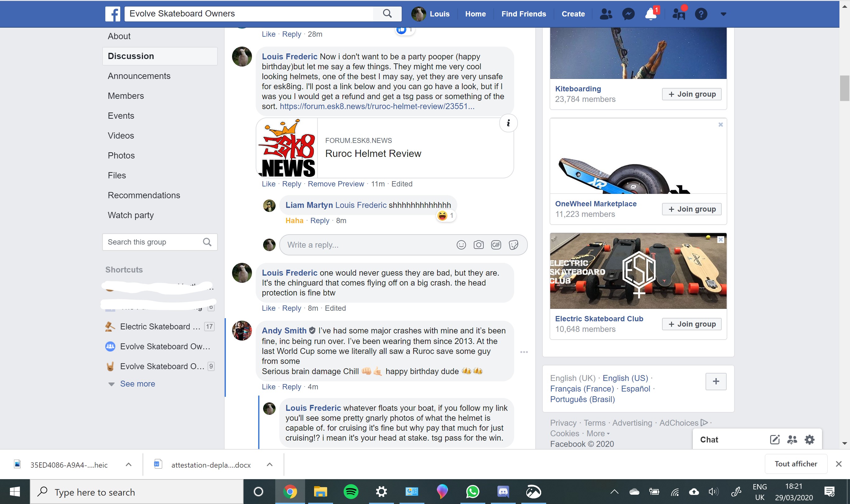
Task: Click Tout afficher in downloads bar
Action: 796,464
